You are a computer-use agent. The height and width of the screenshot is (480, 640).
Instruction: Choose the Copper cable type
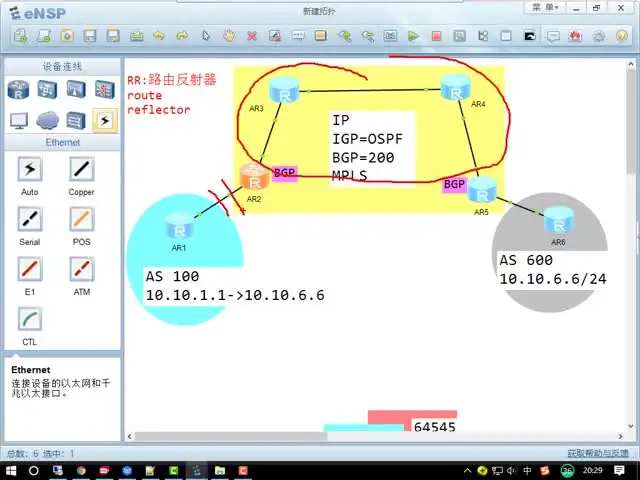[x=81, y=170]
